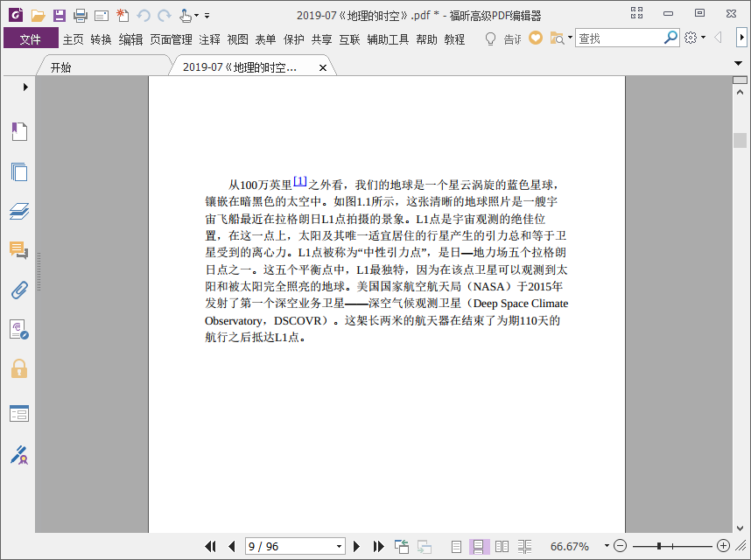Viewport: 751px width, 560px height.
Task: Open the 页面管理 tab
Action: click(171, 39)
